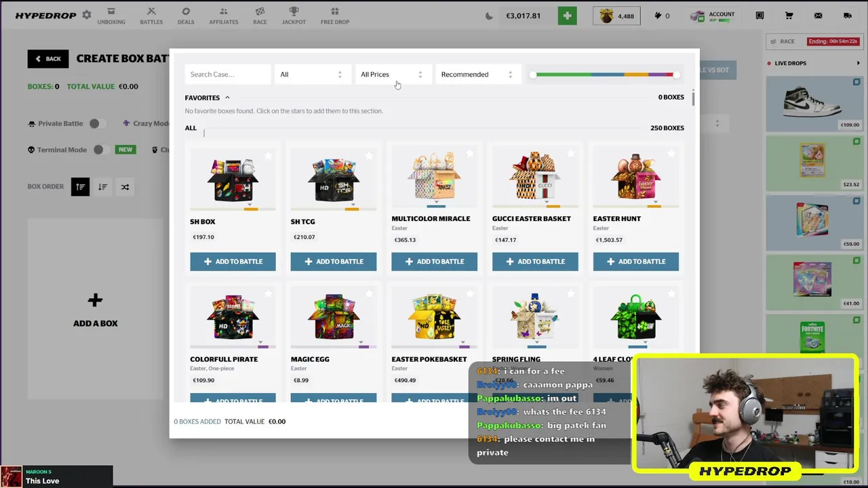The image size is (868, 488).
Task: Open the sneaker drop in Live Drops
Action: tap(814, 102)
